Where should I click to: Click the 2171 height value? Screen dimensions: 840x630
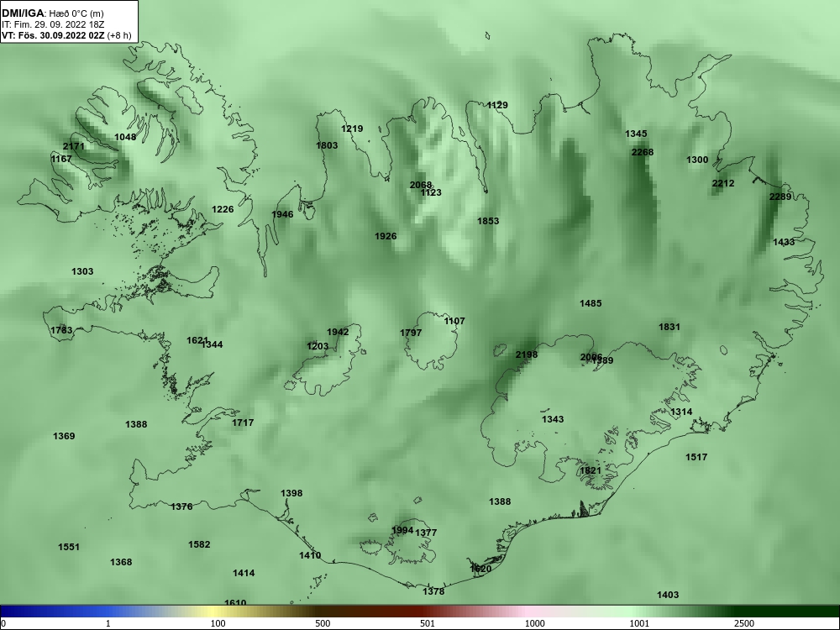coord(73,146)
